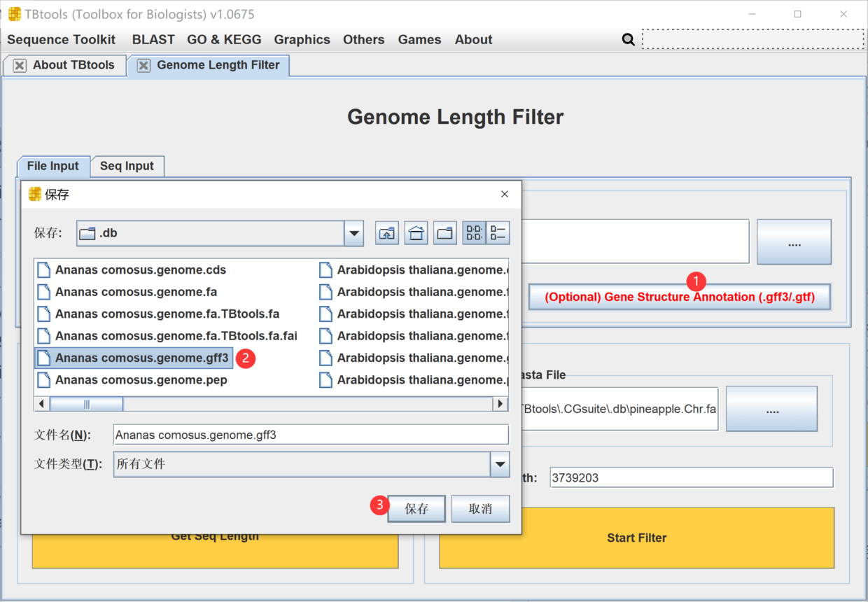Close the About TBtools tab with X icon
868x602 pixels.
click(20, 65)
